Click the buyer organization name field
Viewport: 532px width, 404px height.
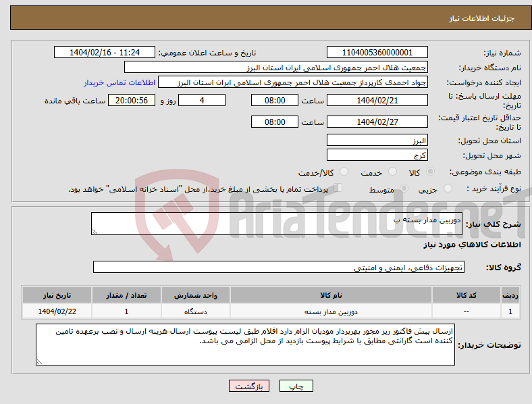276,67
